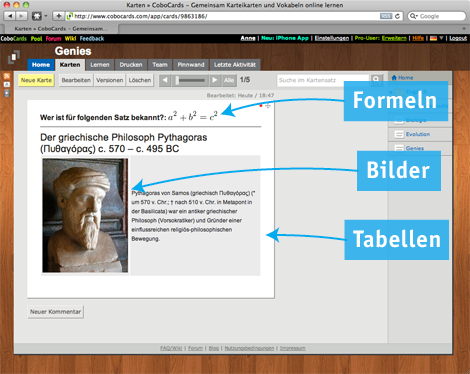Image resolution: width=470 pixels, height=374 pixels.
Task: Click the Neuer Kommentar button
Action: pyautogui.click(x=55, y=312)
